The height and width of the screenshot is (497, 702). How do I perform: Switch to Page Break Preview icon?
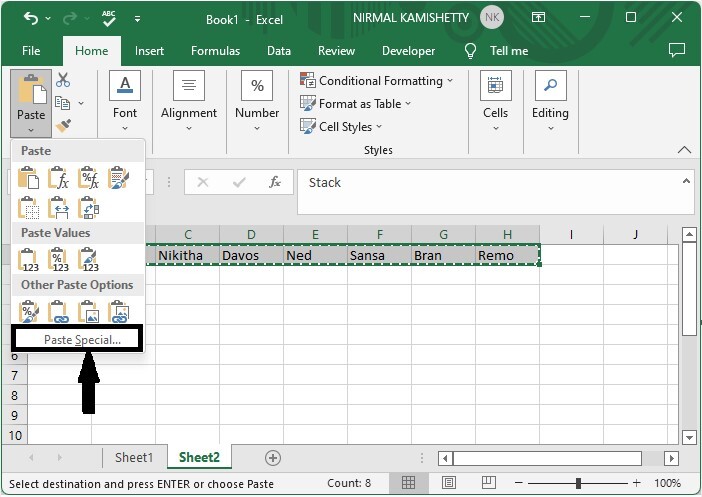click(x=488, y=482)
